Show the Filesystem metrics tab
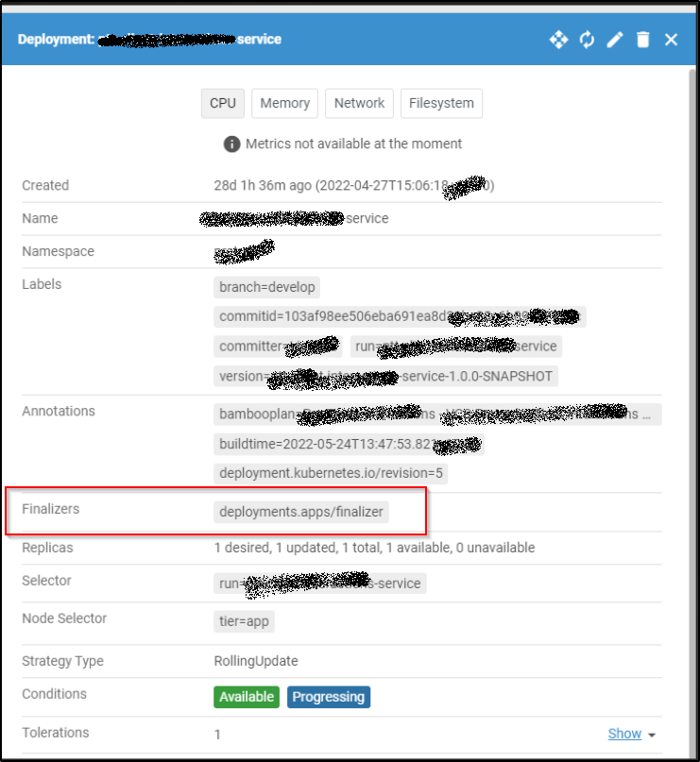This screenshot has width=700, height=762. (441, 103)
